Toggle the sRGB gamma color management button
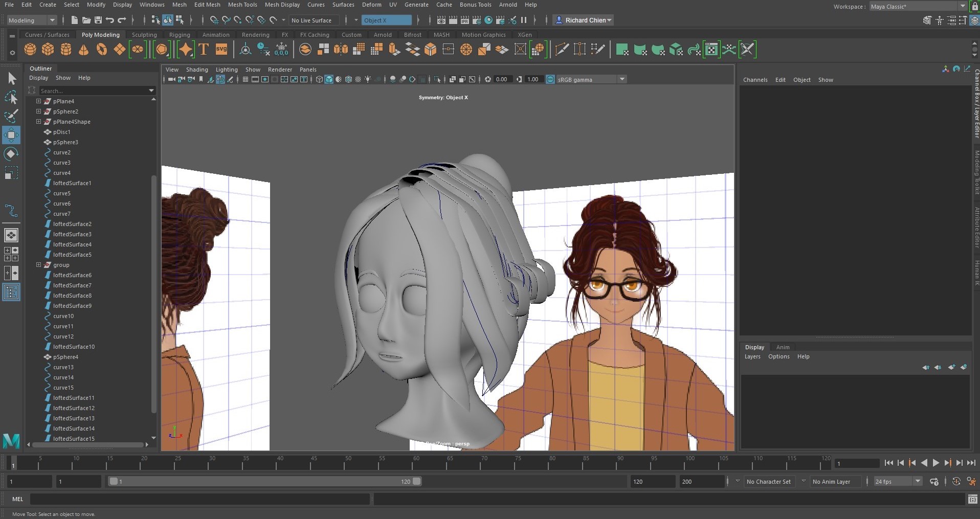 (x=550, y=79)
